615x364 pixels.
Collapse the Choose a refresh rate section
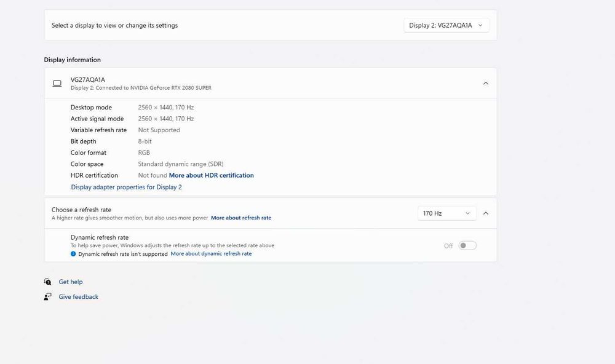click(x=486, y=213)
